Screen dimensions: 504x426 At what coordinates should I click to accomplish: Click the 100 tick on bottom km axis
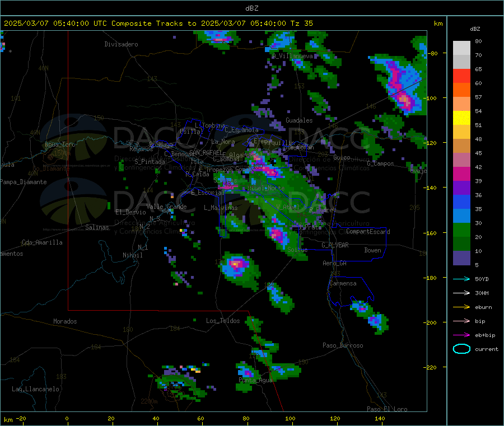pyautogui.click(x=290, y=418)
